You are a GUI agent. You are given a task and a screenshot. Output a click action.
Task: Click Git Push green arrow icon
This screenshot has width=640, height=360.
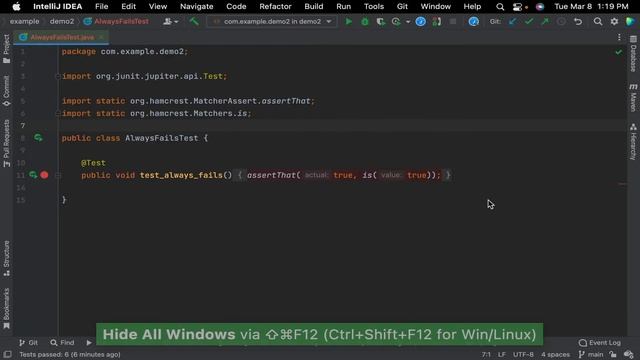pyautogui.click(x=545, y=21)
